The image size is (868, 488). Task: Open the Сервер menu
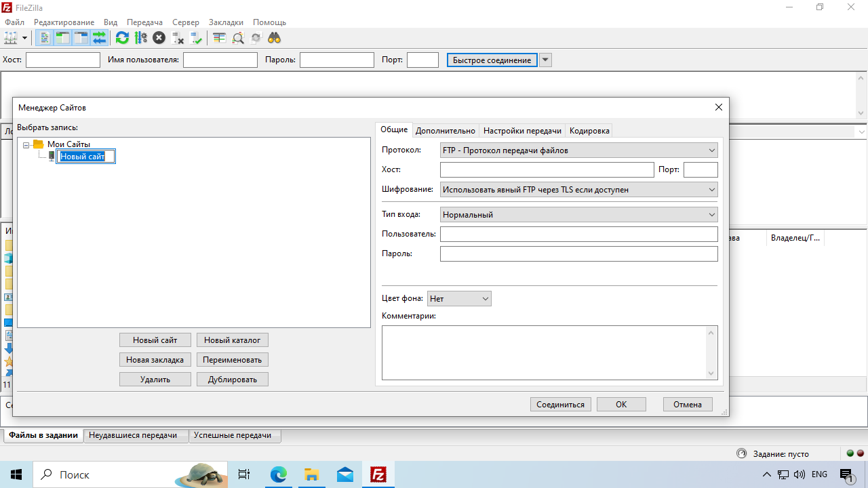point(186,22)
